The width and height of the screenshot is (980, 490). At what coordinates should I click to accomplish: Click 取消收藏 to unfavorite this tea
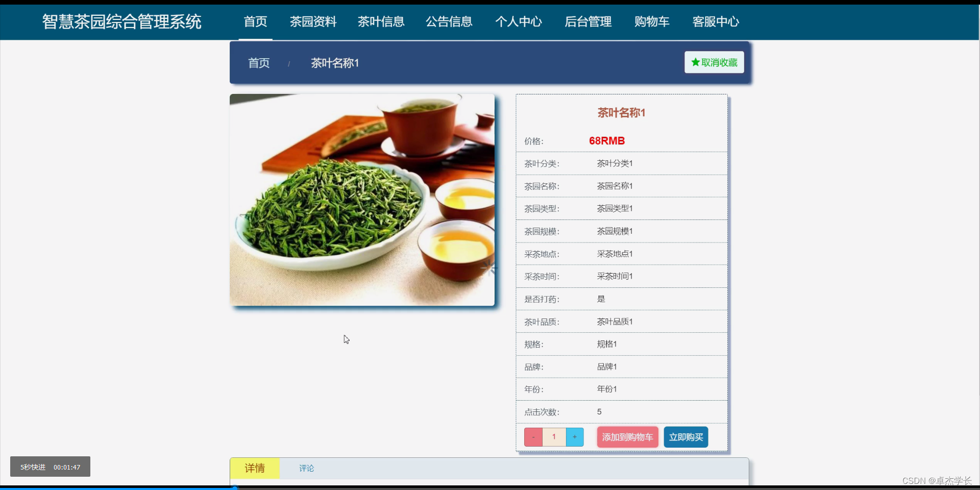pyautogui.click(x=714, y=62)
